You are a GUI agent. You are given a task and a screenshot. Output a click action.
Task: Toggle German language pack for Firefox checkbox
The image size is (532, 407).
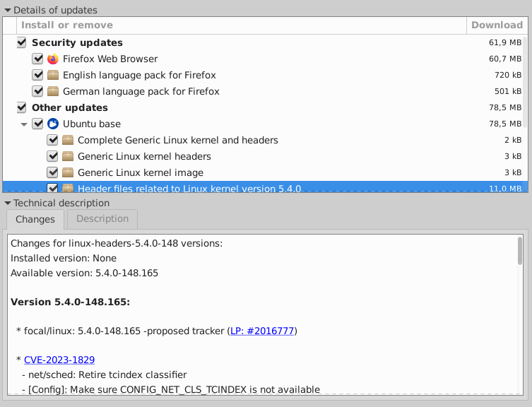pos(37,91)
